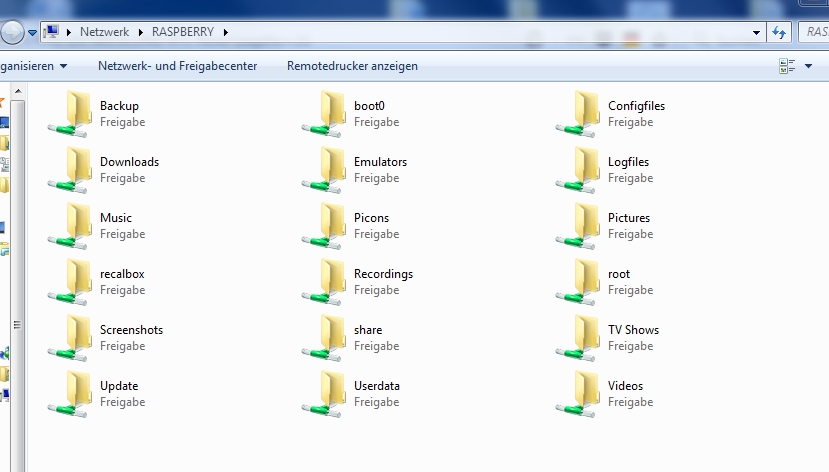The image size is (829, 472).
Task: Select the 'Emulators' folder name label
Action: click(x=381, y=162)
